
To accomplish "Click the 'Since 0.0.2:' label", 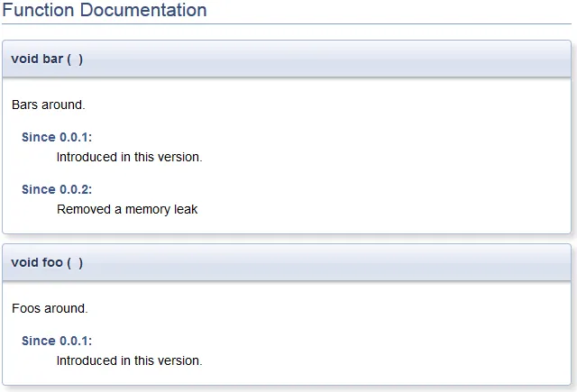I will click(57, 189).
